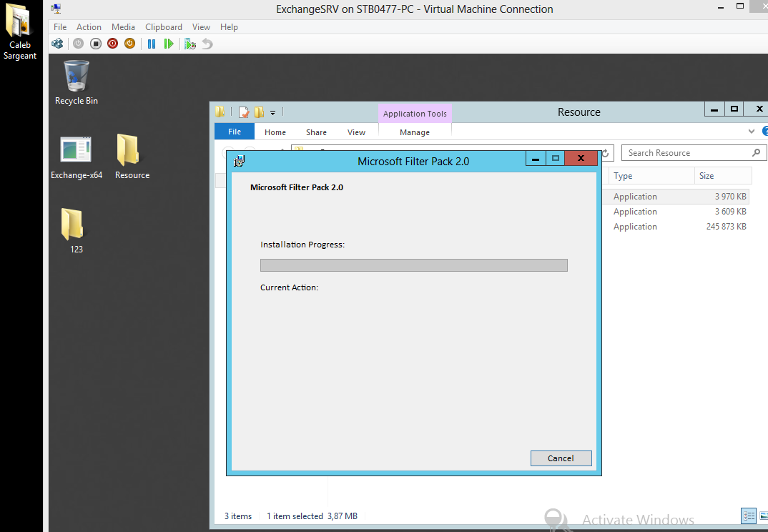
Task: Click the refresh icon beside address bar
Action: coord(606,153)
